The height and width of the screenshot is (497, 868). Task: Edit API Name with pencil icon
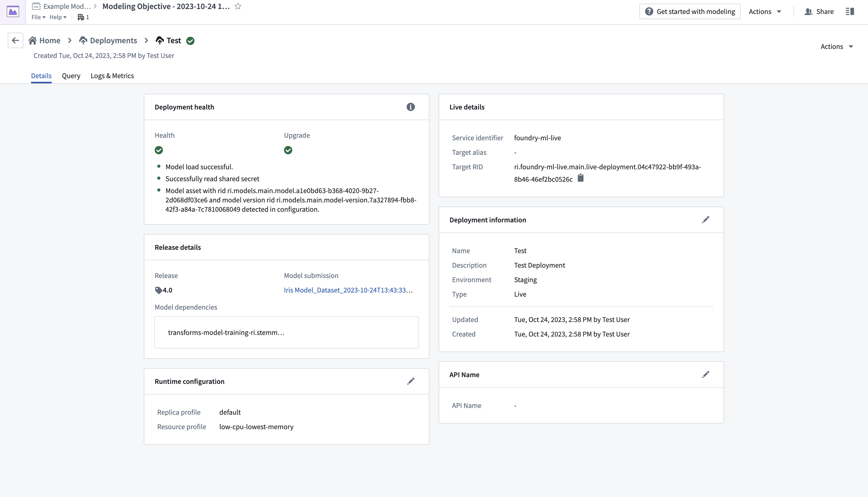(x=706, y=375)
